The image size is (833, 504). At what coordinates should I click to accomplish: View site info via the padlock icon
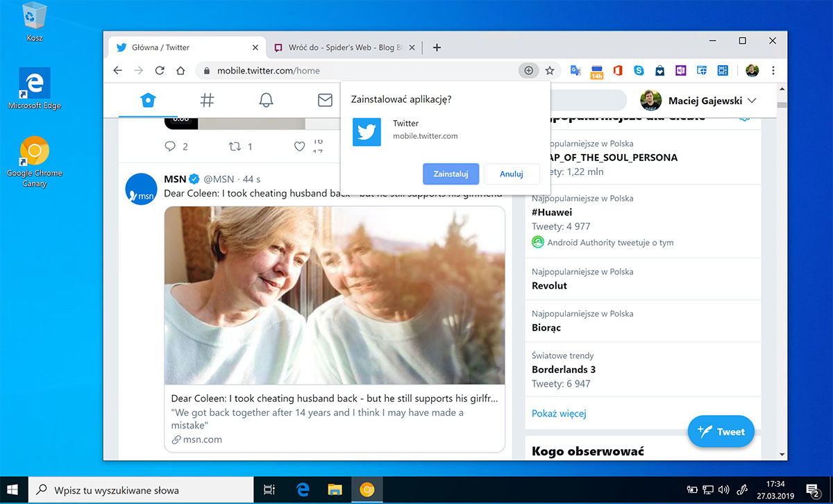coord(207,70)
